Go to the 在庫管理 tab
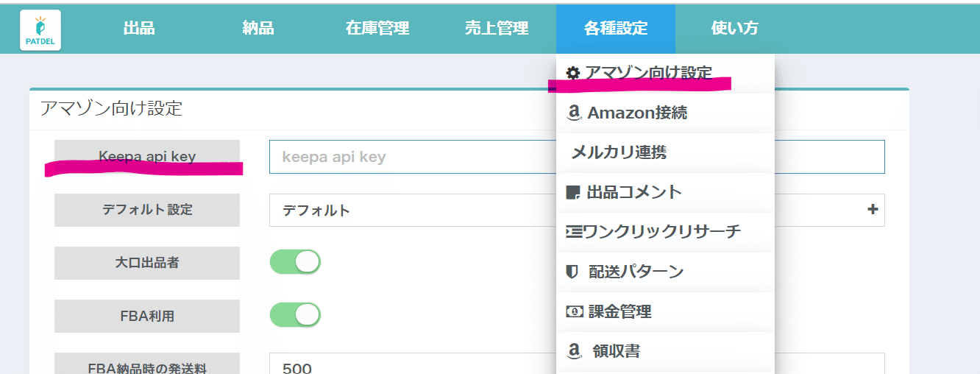Screen dimensions: 980x374 [x=377, y=29]
